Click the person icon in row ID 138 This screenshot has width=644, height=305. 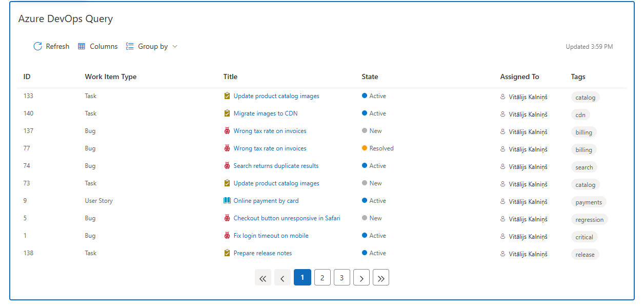tap(503, 254)
